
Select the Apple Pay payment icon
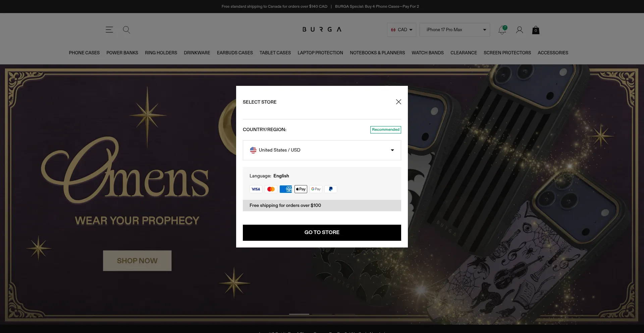pos(301,189)
